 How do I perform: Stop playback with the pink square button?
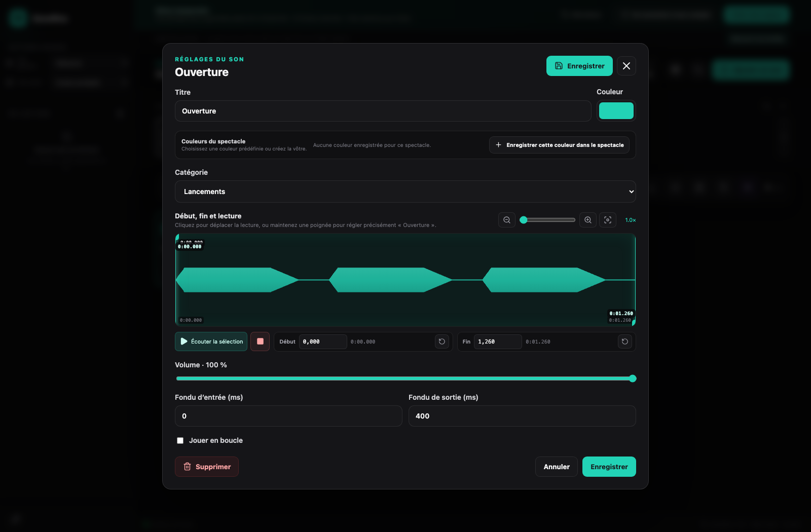click(260, 341)
